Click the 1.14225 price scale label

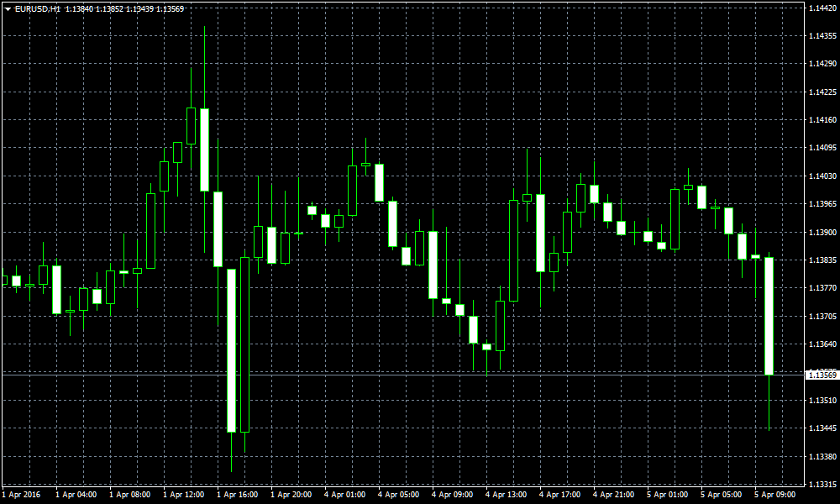822,92
